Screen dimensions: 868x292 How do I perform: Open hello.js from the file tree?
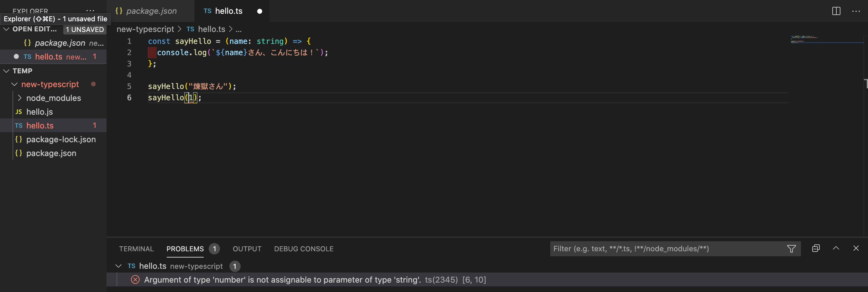pyautogui.click(x=39, y=112)
